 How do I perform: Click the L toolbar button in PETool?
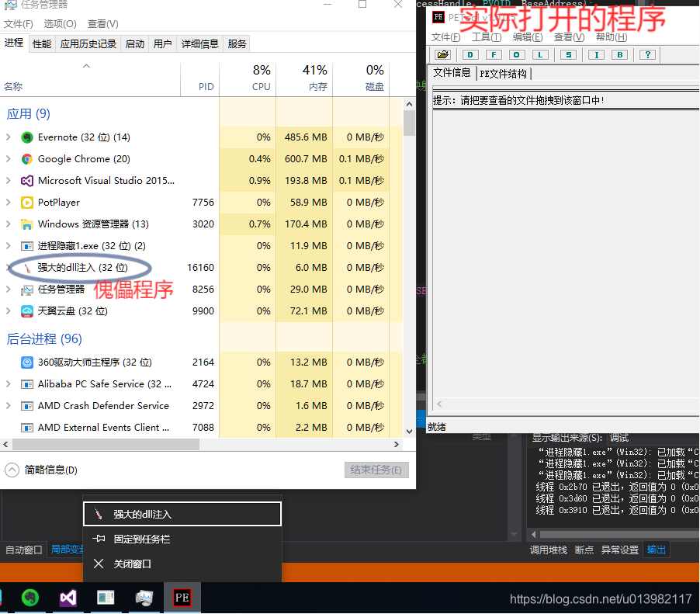coord(540,54)
